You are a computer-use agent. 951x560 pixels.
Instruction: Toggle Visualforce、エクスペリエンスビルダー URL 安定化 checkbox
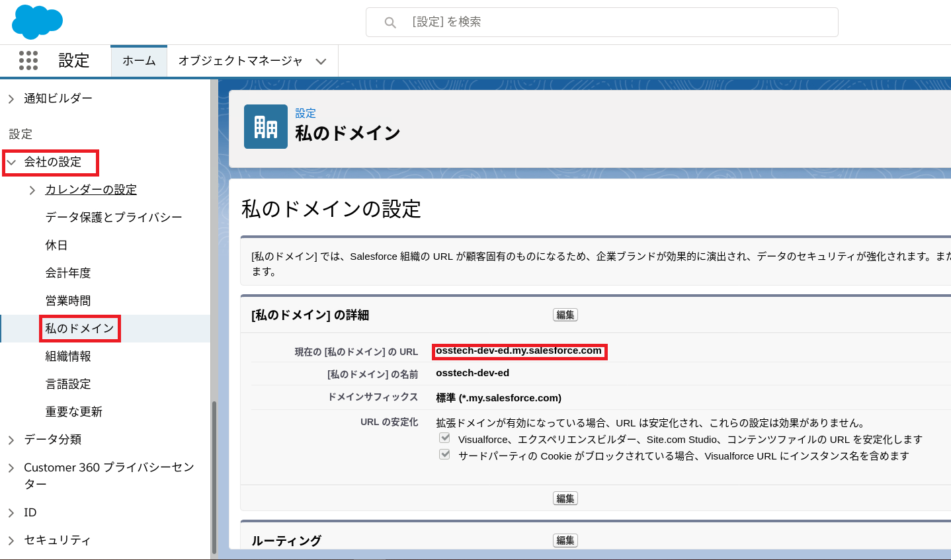pos(445,438)
